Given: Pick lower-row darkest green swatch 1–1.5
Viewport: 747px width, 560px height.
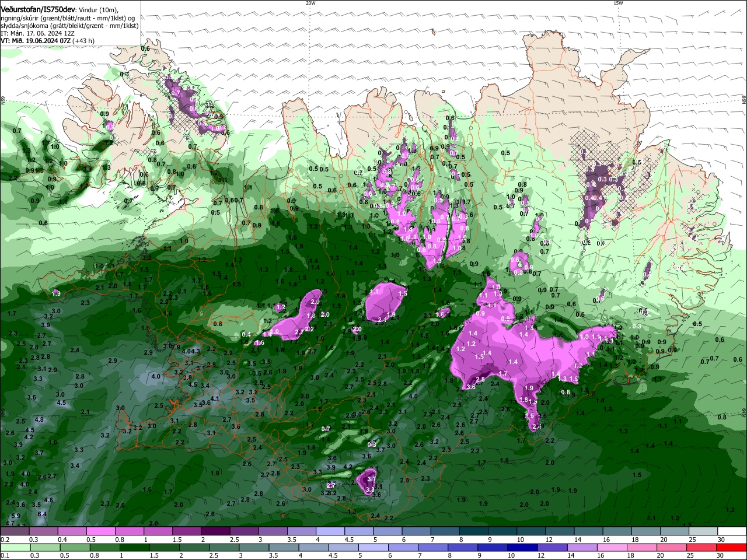Looking at the screenshot, I should pyautogui.click(x=135, y=547).
